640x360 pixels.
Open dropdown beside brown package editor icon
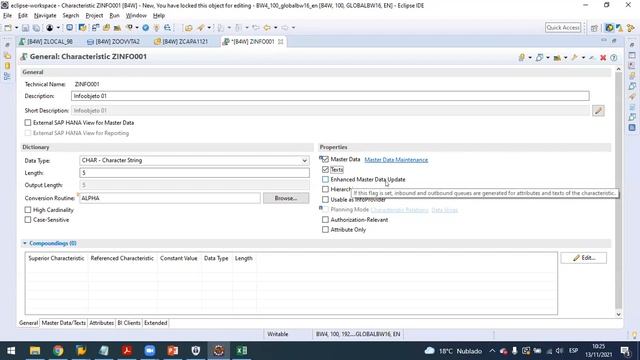tap(565, 58)
